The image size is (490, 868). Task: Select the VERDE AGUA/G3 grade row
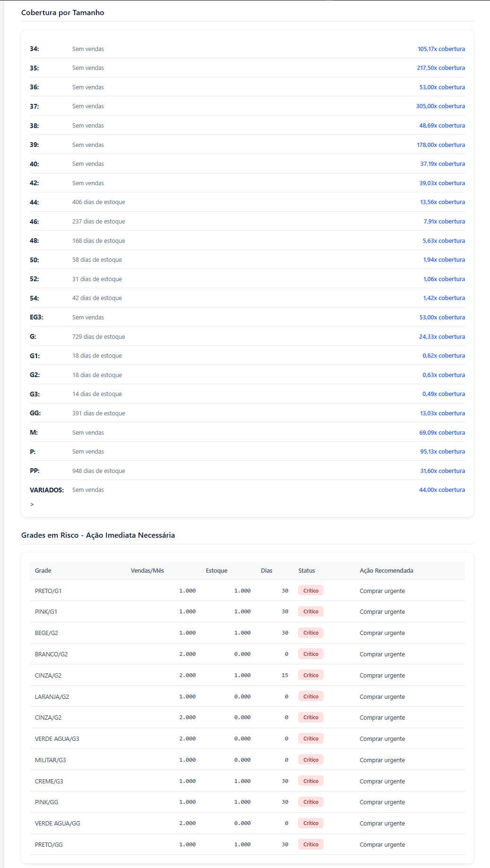57,739
